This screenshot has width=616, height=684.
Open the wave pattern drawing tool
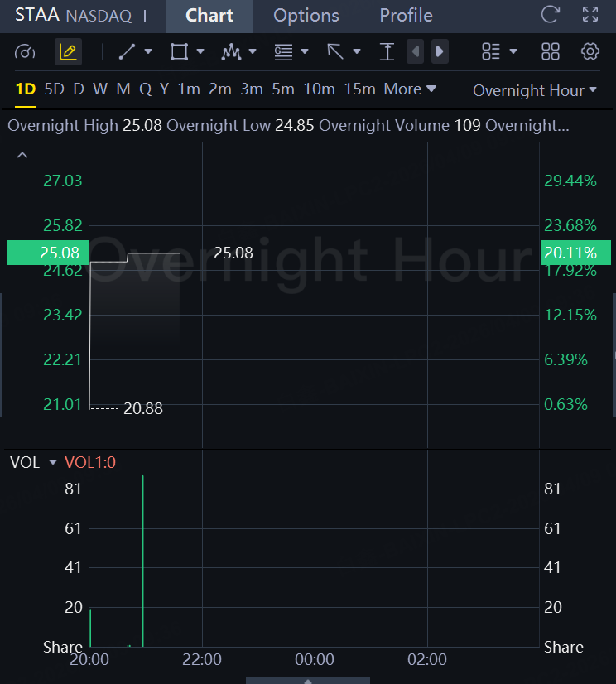click(231, 52)
